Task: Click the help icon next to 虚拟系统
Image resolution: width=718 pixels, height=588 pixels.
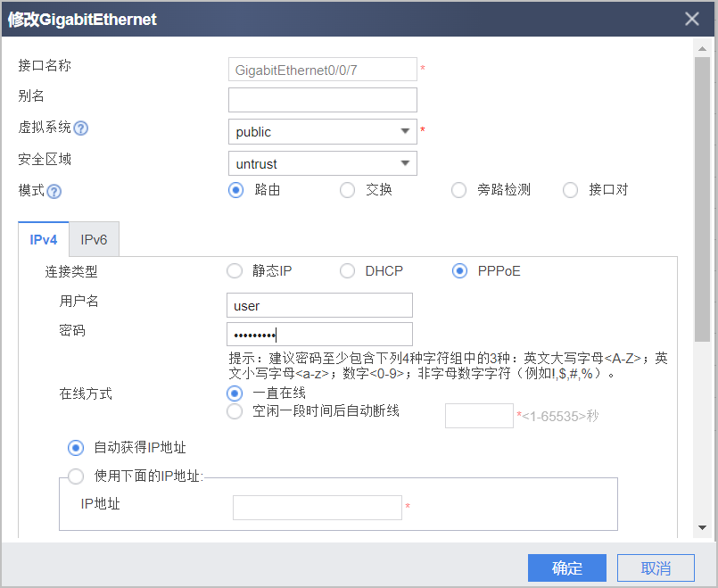Action: 80,128
